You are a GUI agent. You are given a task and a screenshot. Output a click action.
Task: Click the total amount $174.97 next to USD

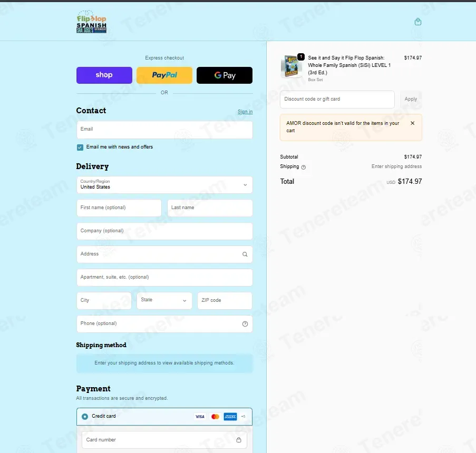point(410,181)
